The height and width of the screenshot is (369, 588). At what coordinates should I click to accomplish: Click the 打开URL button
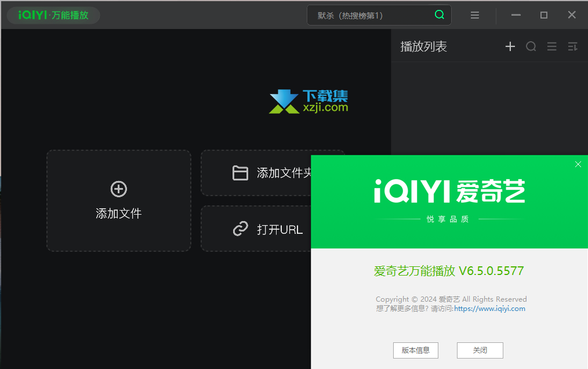pyautogui.click(x=256, y=228)
